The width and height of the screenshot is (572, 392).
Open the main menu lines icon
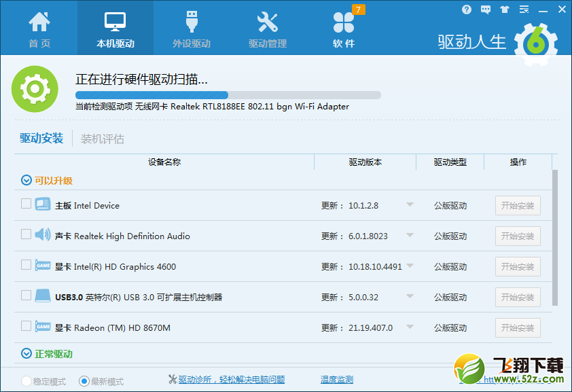pyautogui.click(x=524, y=10)
